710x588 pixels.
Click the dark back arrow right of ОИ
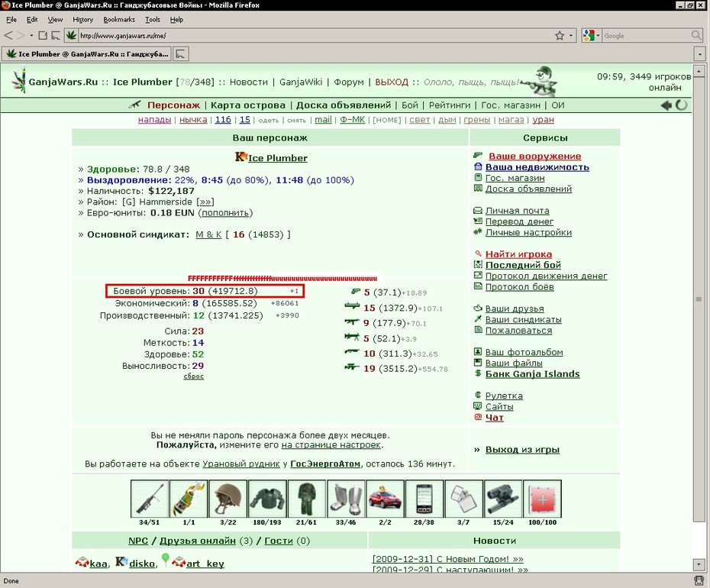click(666, 105)
